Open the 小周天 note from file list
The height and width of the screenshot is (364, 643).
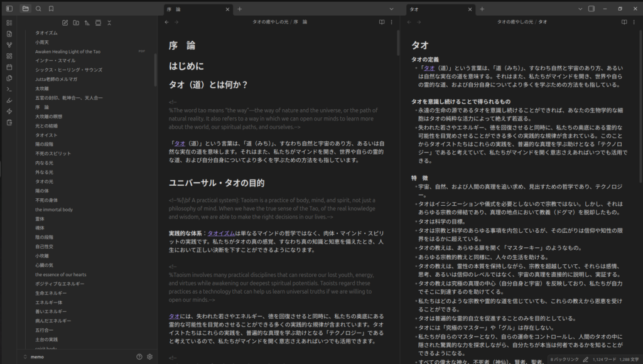42,42
